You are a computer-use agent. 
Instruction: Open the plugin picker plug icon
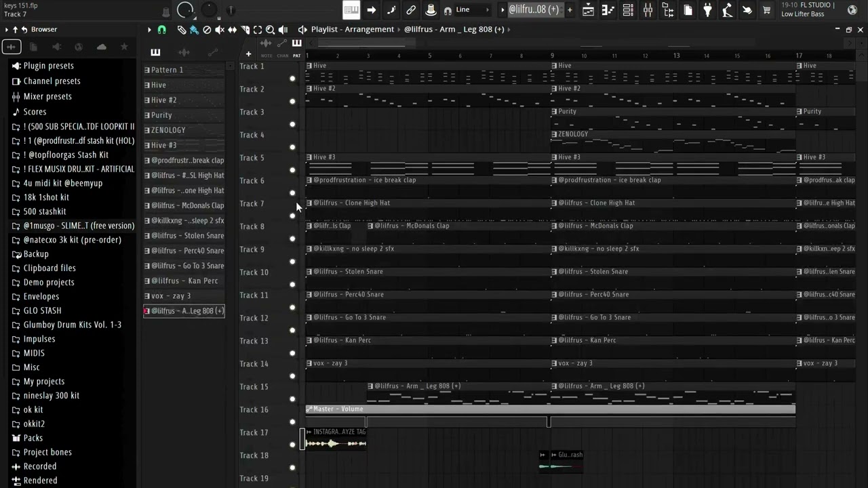coord(707,10)
